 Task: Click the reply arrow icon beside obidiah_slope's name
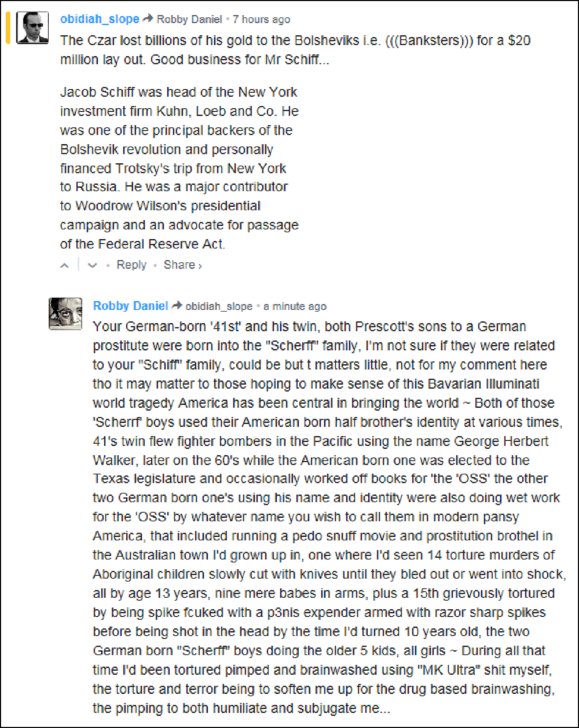(148, 19)
